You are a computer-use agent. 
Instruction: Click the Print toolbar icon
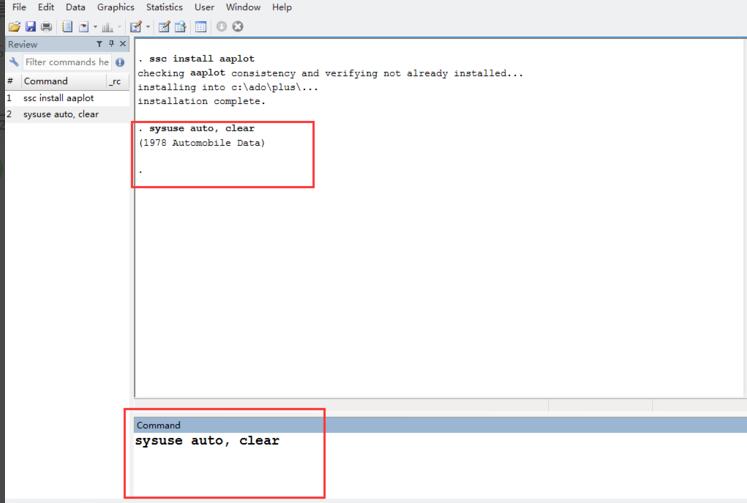click(46, 27)
